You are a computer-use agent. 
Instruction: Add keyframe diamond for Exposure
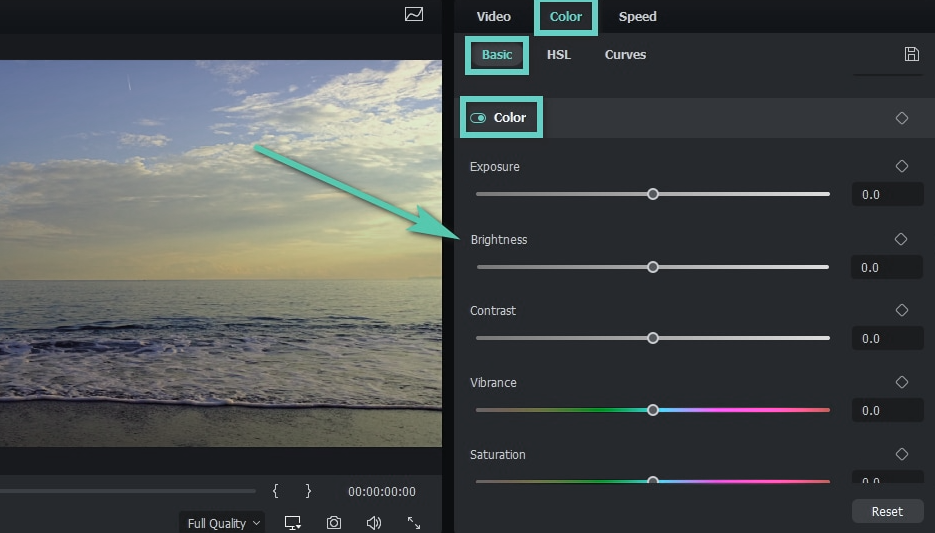pos(902,166)
